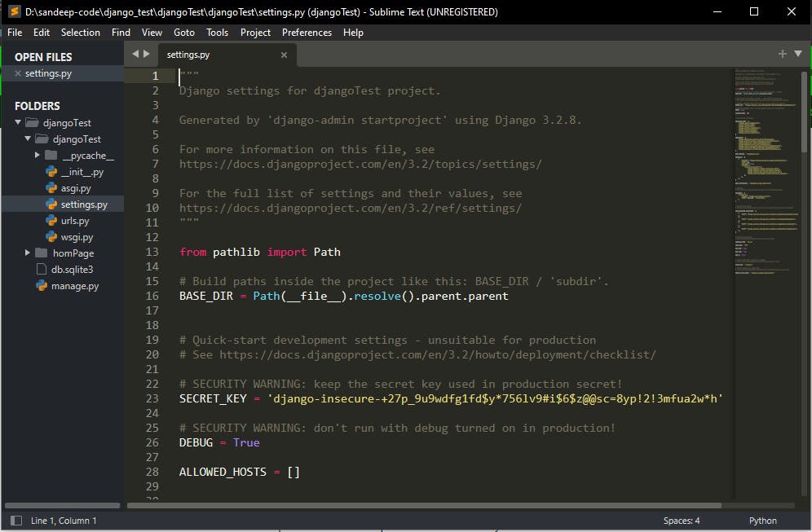Click Spaces: 4 indentation setting
Image resolution: width=812 pixels, height=532 pixels.
[x=682, y=521]
